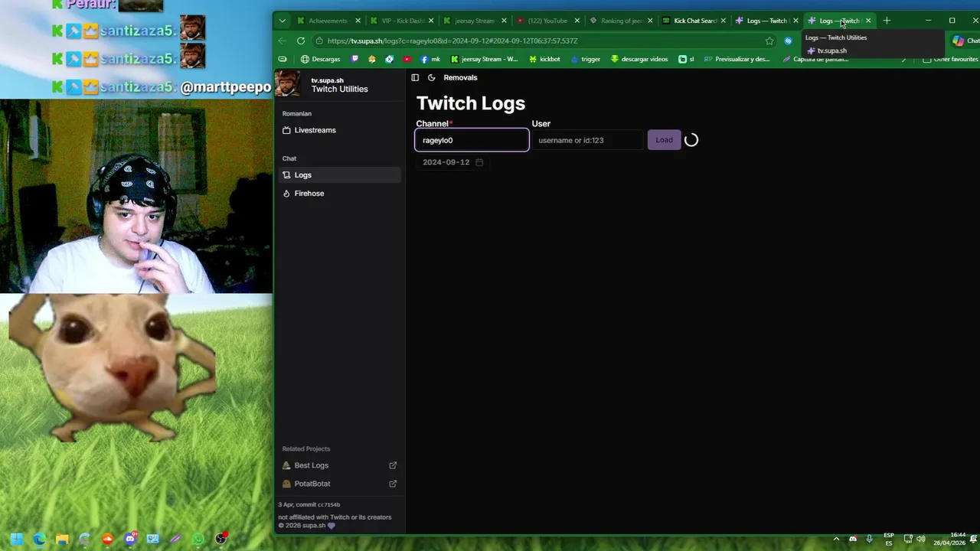Click external link icon for PotatBotat
980x551 pixels.
[393, 484]
